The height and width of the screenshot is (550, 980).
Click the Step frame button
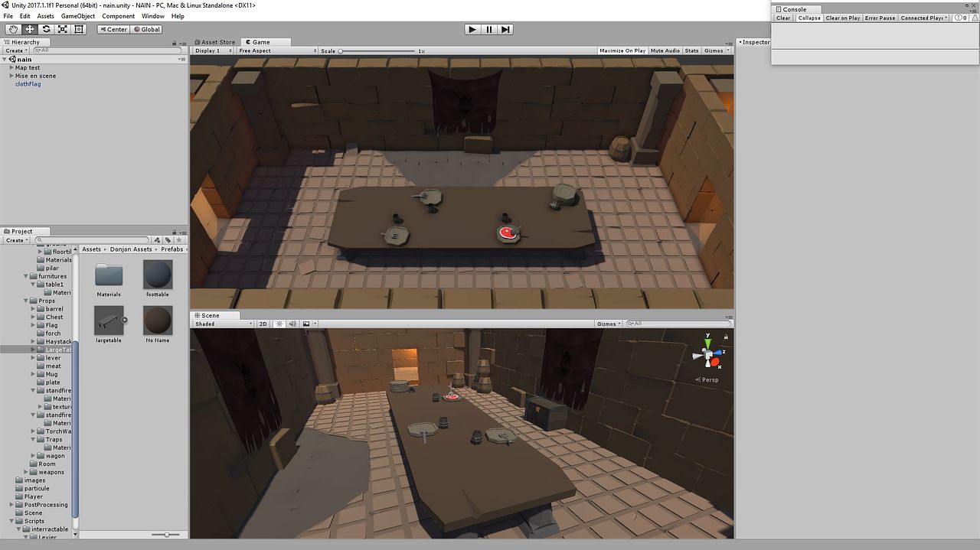click(x=505, y=29)
